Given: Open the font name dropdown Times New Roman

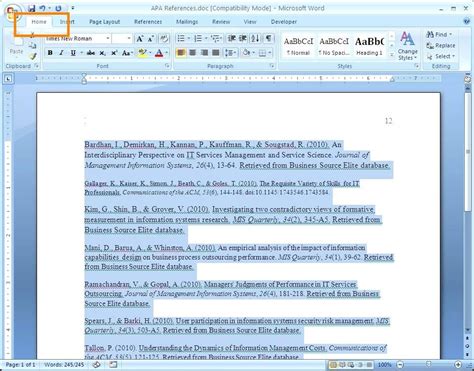Looking at the screenshot, I should click(108, 39).
